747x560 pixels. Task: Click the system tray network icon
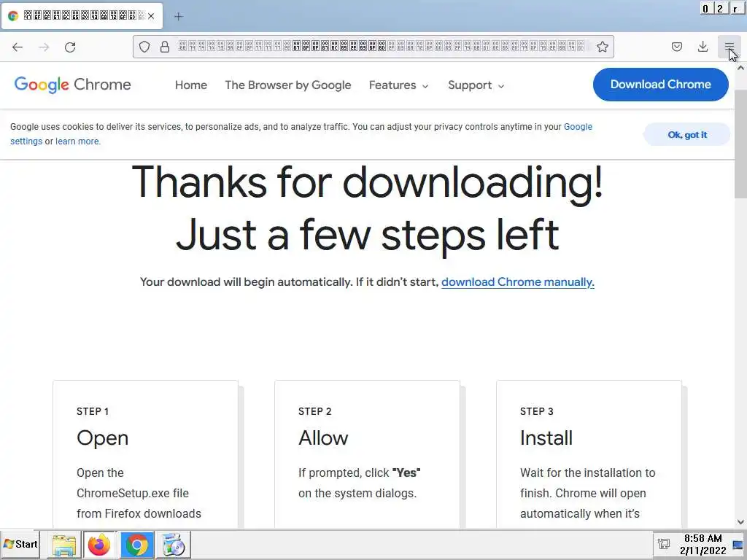point(663,544)
